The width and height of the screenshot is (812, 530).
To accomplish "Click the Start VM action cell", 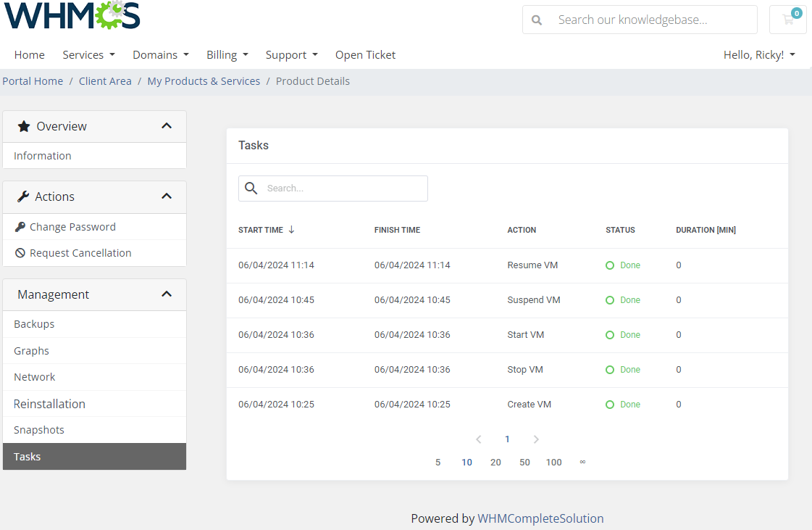I will point(526,334).
